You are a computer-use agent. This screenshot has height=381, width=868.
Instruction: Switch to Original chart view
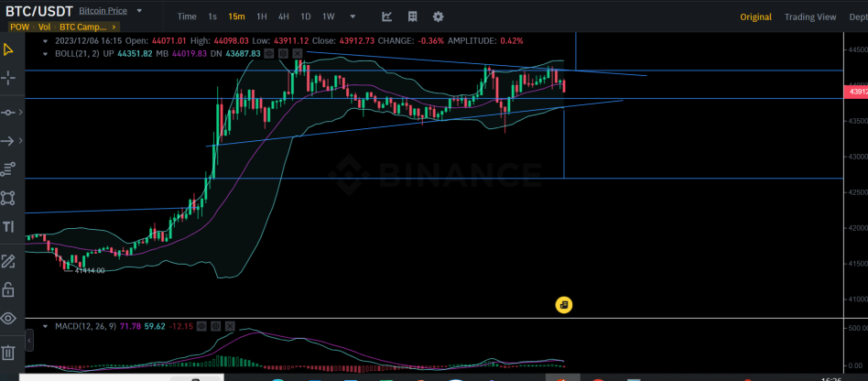(755, 17)
